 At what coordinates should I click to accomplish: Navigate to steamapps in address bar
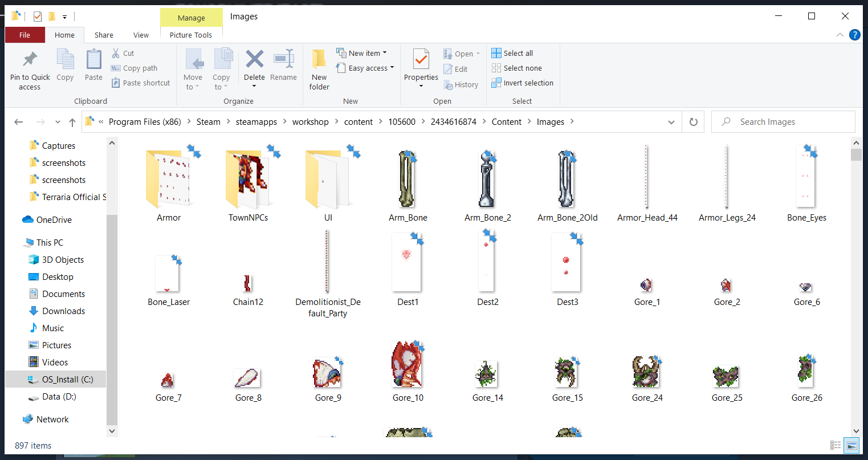coord(256,122)
